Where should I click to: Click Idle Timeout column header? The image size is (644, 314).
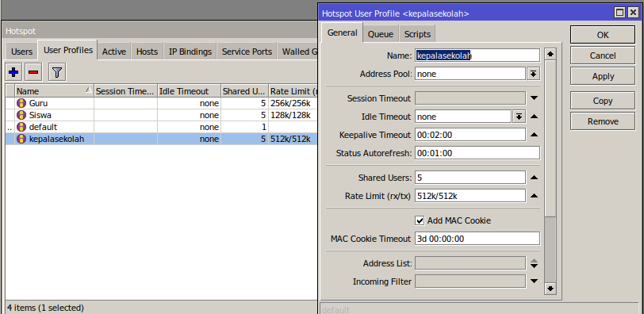point(189,91)
